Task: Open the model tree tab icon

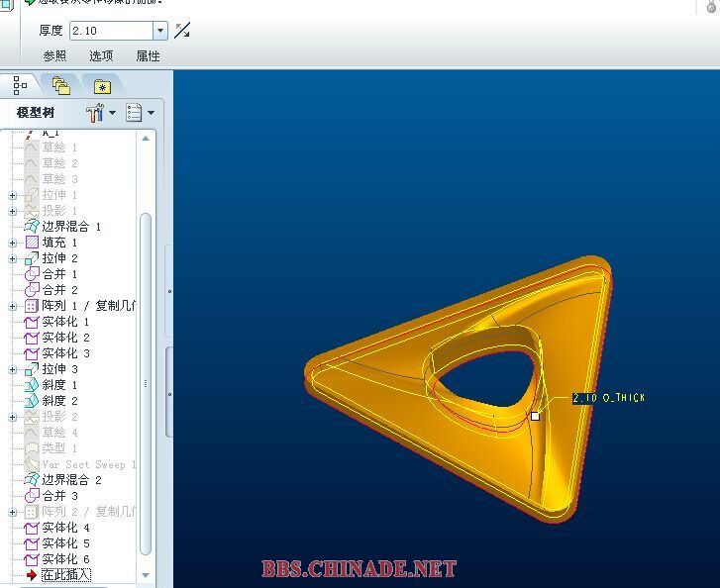Action: click(x=20, y=86)
